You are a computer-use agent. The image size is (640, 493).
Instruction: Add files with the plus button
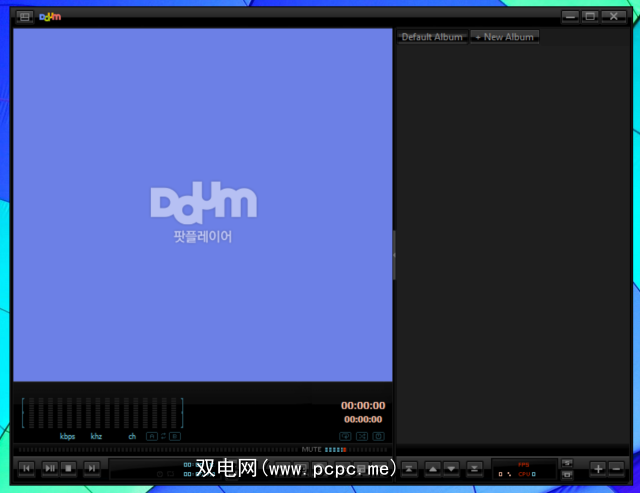(598, 469)
